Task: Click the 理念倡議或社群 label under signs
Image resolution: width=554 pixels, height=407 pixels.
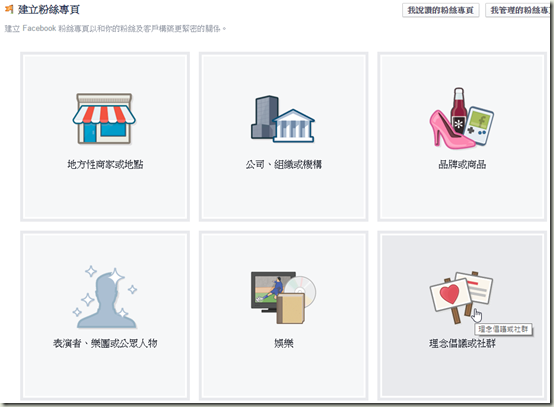Action: (462, 343)
